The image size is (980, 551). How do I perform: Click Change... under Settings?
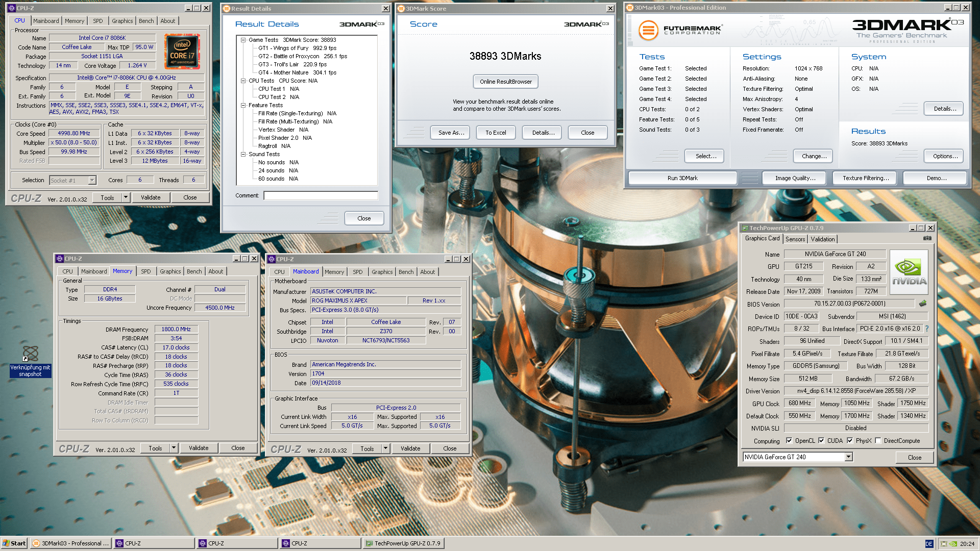[x=814, y=156]
